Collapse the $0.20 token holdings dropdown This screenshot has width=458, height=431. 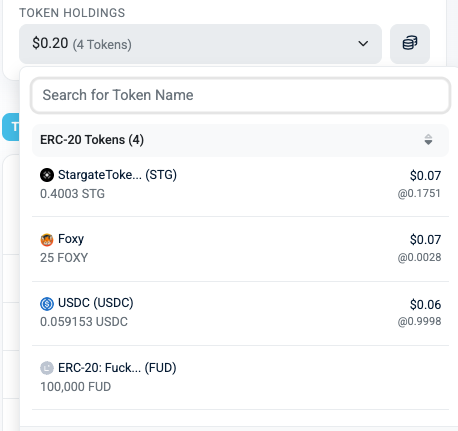(200, 44)
